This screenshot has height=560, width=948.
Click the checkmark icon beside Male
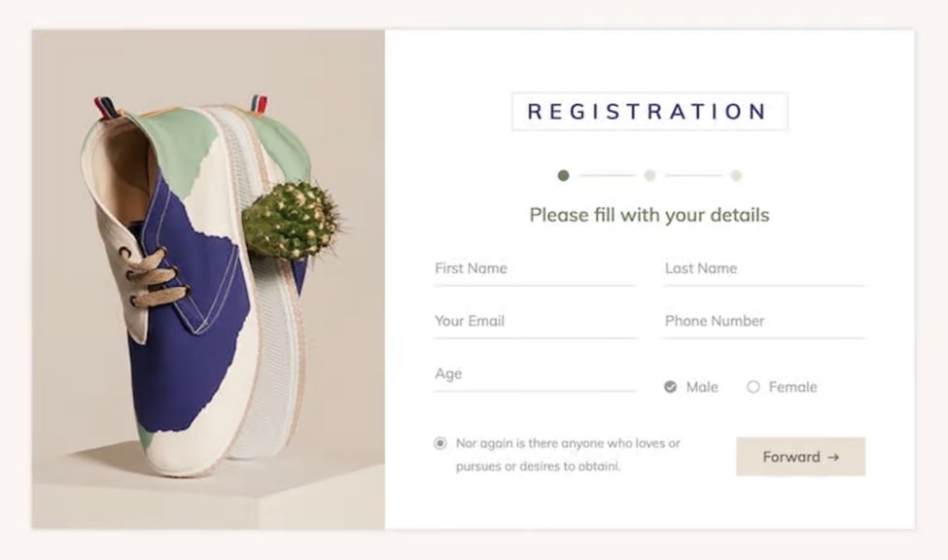pyautogui.click(x=671, y=386)
